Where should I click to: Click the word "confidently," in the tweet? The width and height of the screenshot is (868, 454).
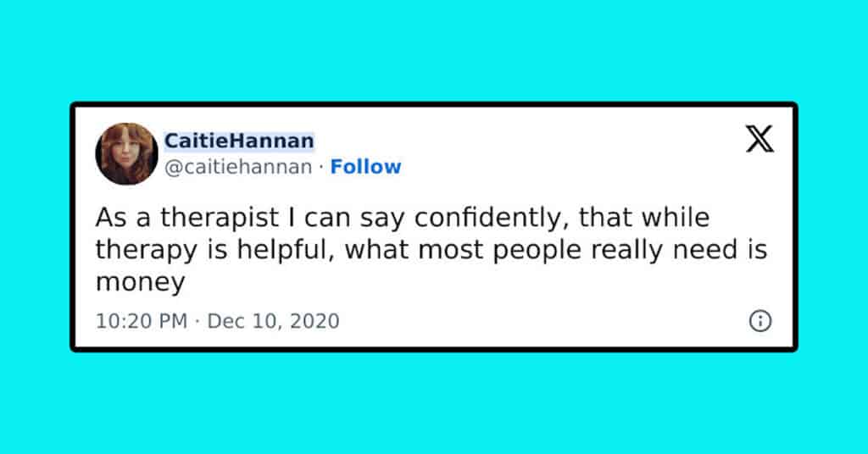[488, 218]
